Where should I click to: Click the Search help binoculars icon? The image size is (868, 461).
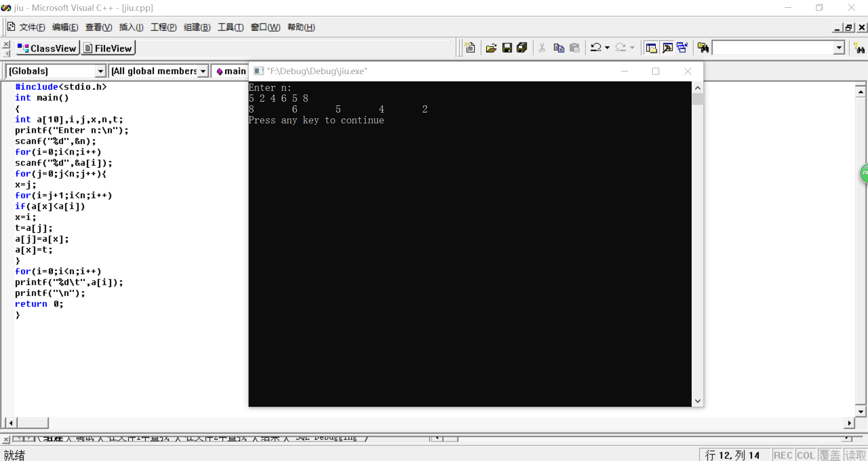[859, 48]
